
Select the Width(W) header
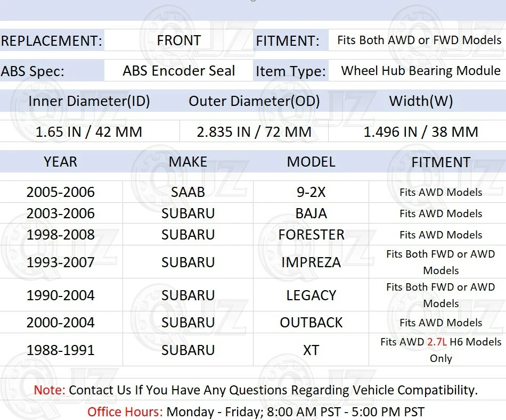pyautogui.click(x=421, y=101)
